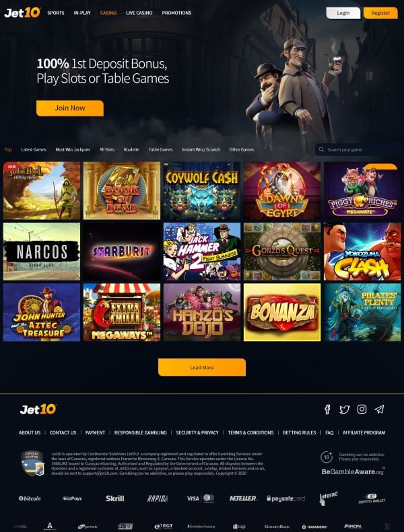The image size is (404, 532).
Task: Open the Facebook icon in footer
Action: [327, 409]
